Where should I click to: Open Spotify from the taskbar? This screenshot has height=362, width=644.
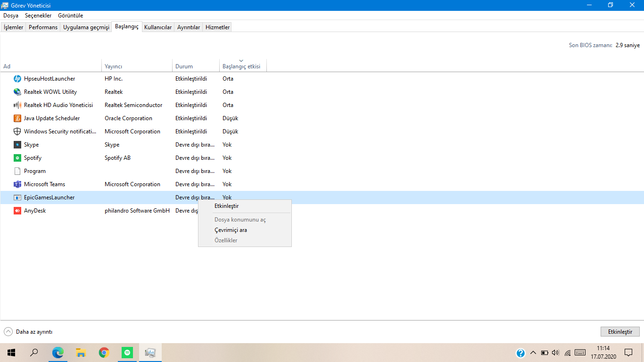click(x=127, y=353)
